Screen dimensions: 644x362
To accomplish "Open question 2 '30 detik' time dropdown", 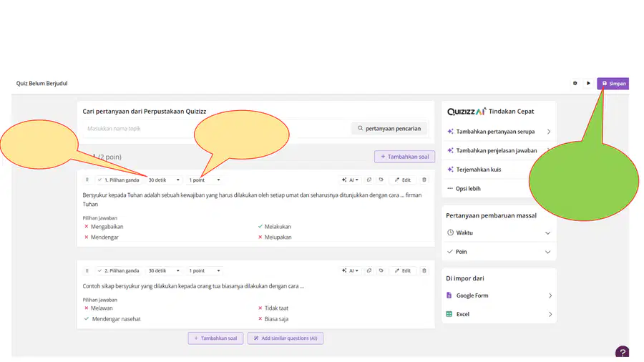I will click(164, 270).
